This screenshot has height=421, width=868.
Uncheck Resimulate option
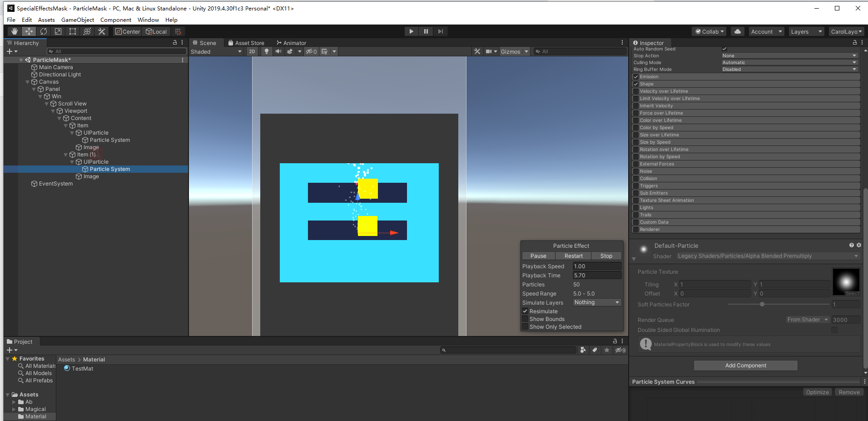pos(525,311)
